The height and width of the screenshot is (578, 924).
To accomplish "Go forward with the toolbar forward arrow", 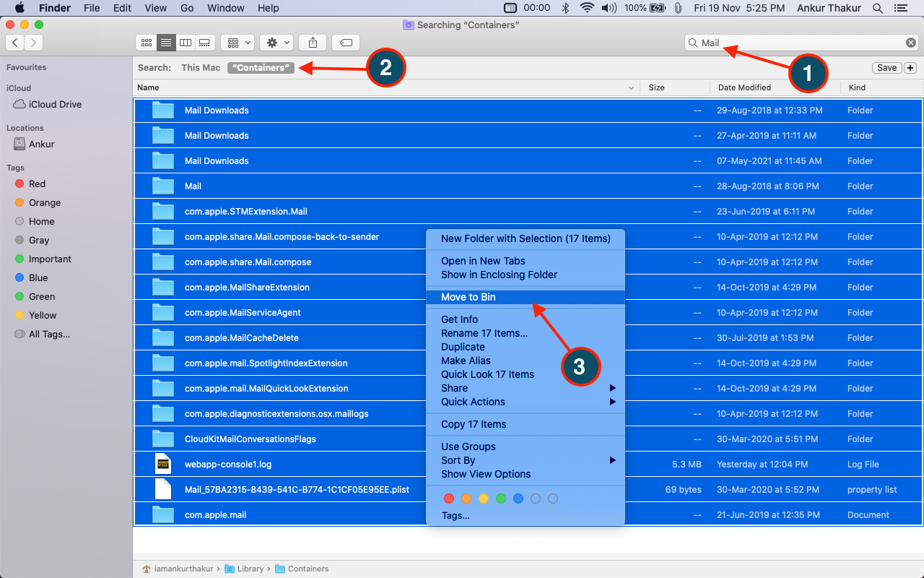I will (x=34, y=43).
